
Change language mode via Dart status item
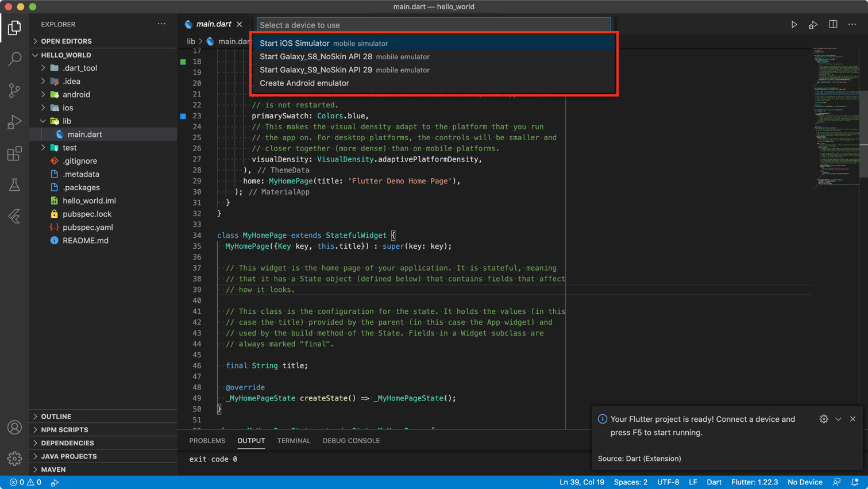click(x=714, y=482)
